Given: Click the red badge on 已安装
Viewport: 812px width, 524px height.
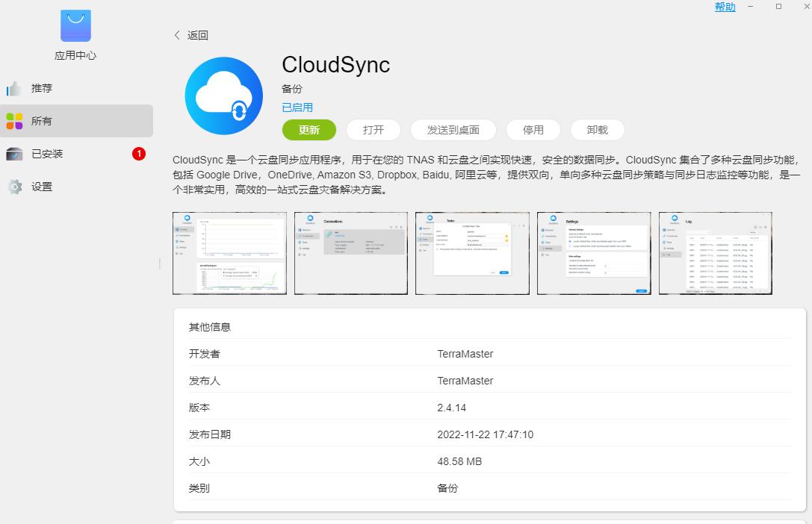Looking at the screenshot, I should click(138, 154).
